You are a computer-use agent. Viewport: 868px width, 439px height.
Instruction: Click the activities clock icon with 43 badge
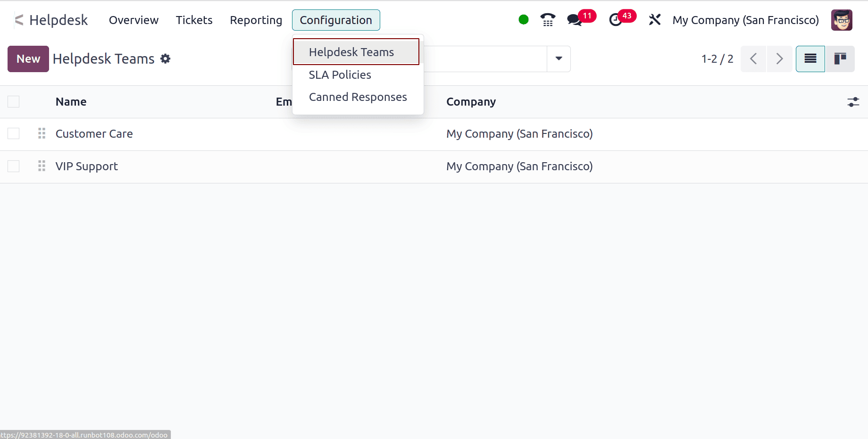(x=616, y=20)
